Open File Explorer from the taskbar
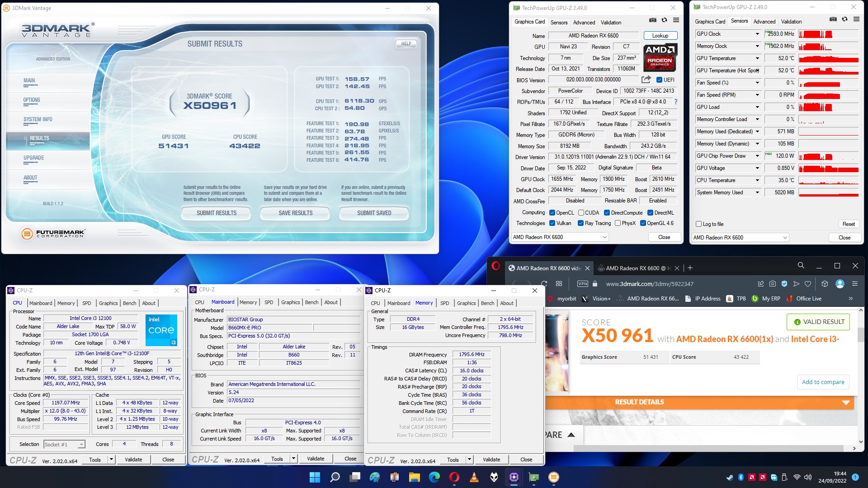Image resolution: width=868 pixels, height=488 pixels. tap(415, 477)
